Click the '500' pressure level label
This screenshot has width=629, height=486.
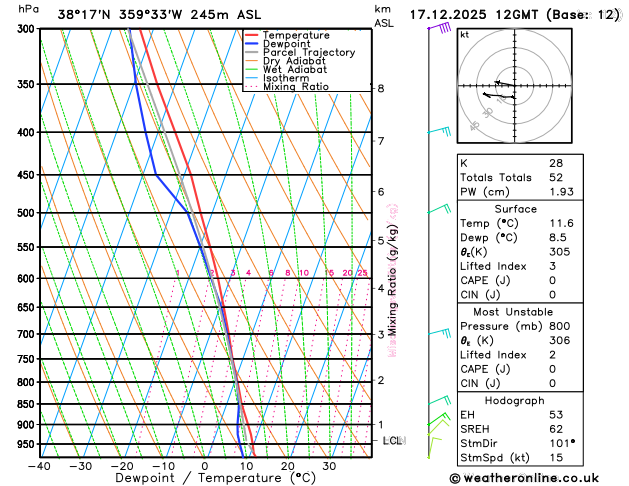point(28,213)
